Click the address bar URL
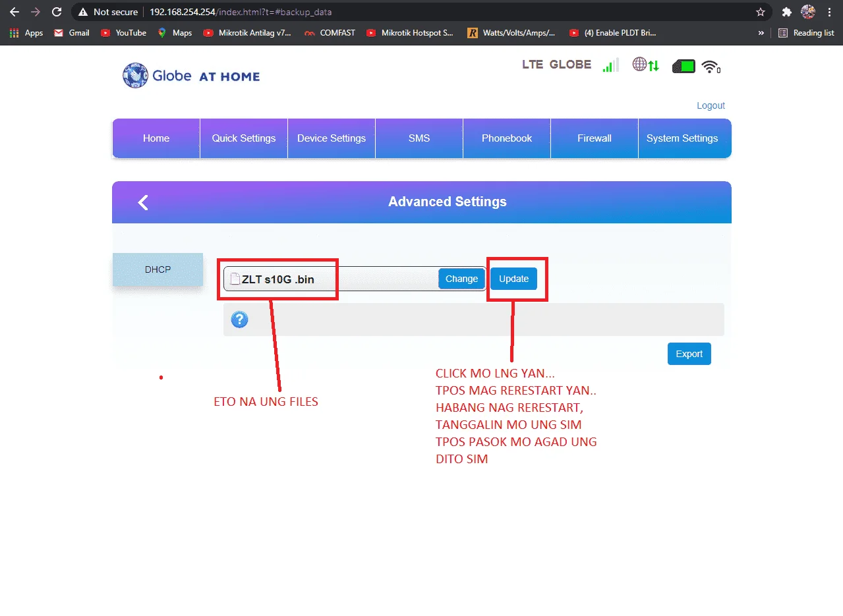This screenshot has height=616, width=843. [x=241, y=12]
